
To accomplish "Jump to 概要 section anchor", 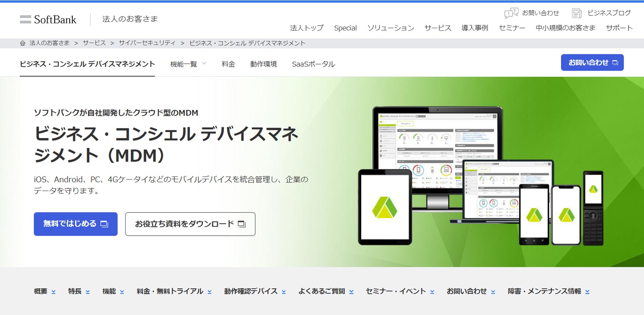I will (45, 291).
